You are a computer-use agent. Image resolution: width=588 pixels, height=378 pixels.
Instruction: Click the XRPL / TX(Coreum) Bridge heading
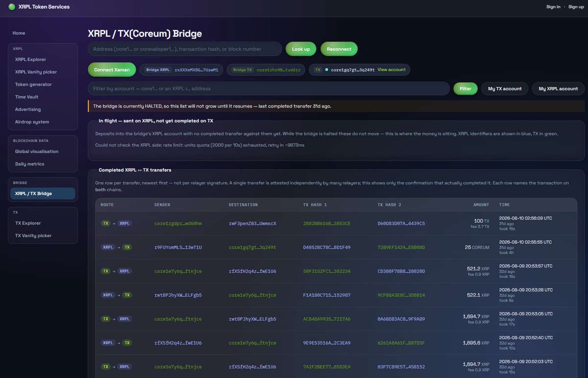click(x=145, y=34)
